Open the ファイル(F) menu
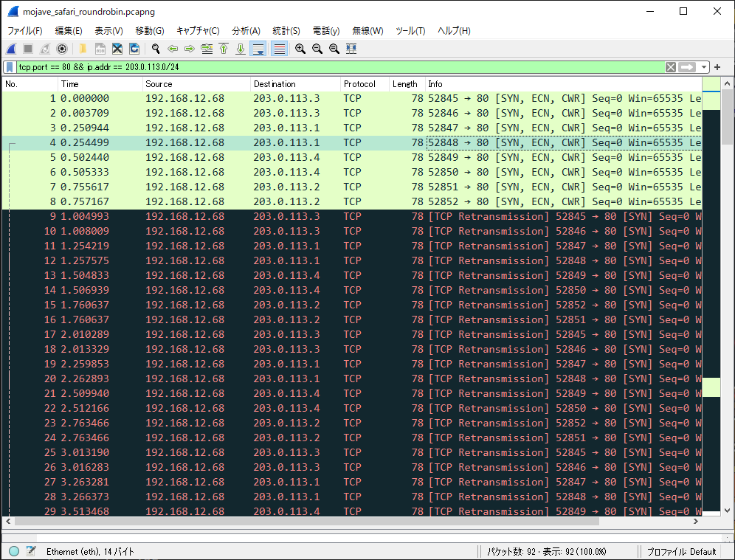 click(x=25, y=31)
